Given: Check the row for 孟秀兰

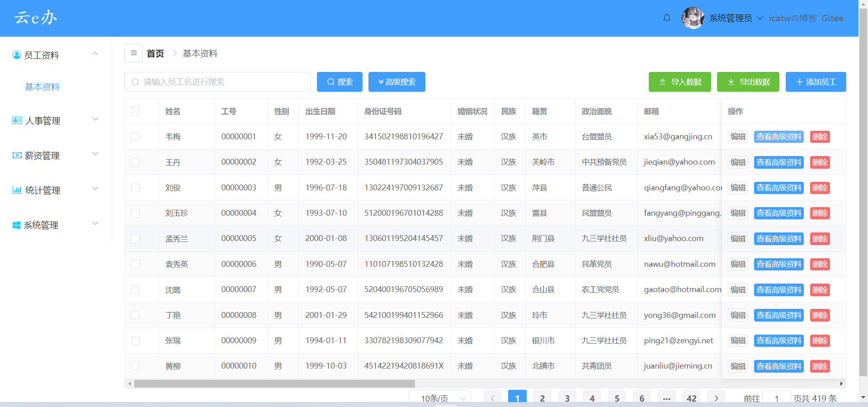Looking at the screenshot, I should tap(135, 238).
